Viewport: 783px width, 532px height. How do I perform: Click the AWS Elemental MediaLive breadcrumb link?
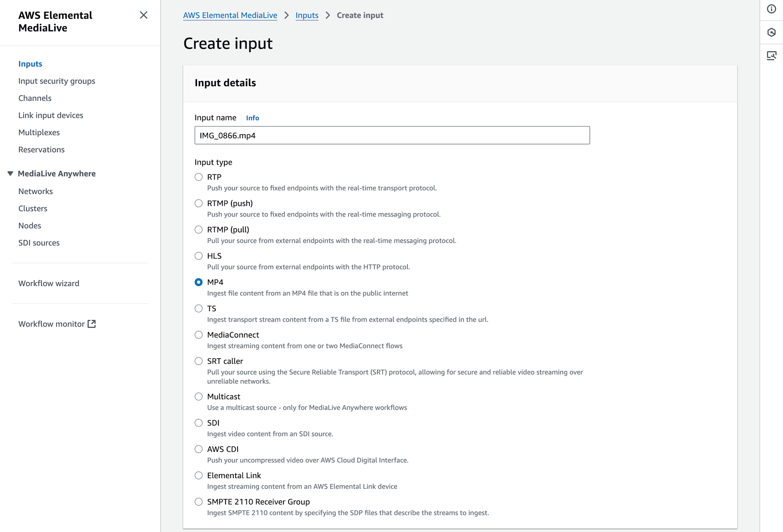point(230,15)
